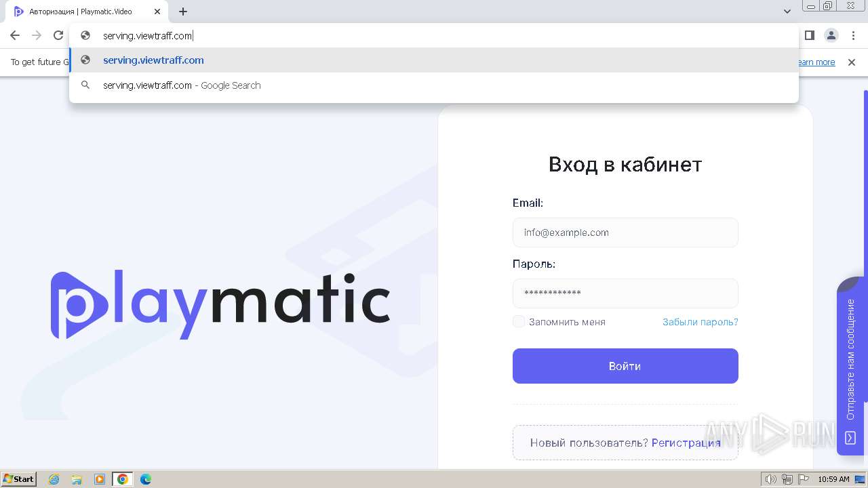The width and height of the screenshot is (868, 488).
Task: Check the Запомнить меня checkbox
Action: point(519,321)
